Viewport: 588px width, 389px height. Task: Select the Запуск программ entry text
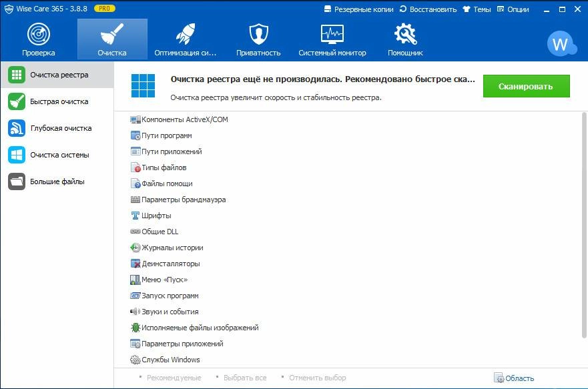click(x=170, y=296)
